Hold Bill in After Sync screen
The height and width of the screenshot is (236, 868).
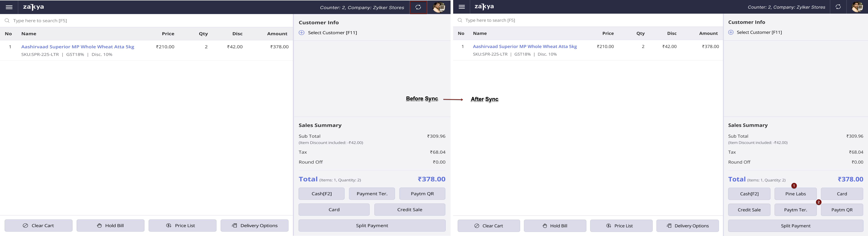[x=555, y=226]
